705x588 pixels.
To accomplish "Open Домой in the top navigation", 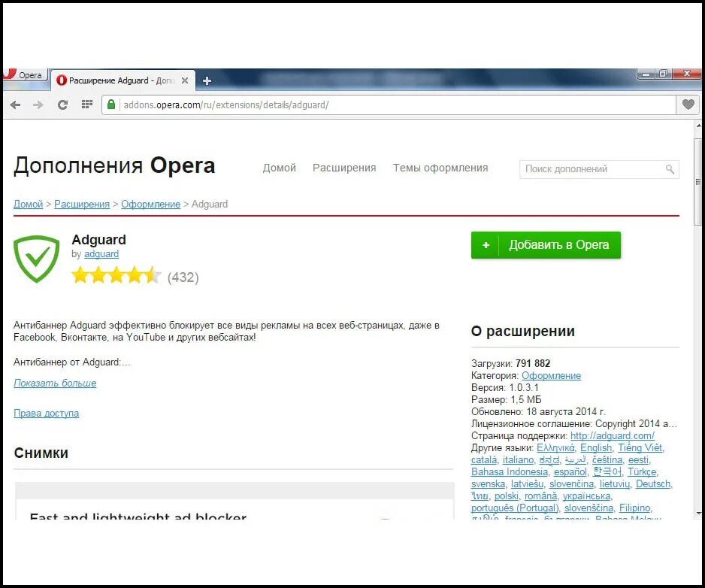I will click(x=279, y=168).
